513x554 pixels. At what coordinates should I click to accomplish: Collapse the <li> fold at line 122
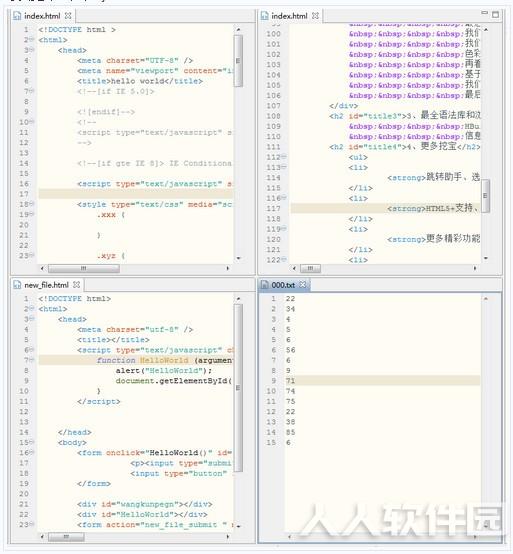(284, 260)
